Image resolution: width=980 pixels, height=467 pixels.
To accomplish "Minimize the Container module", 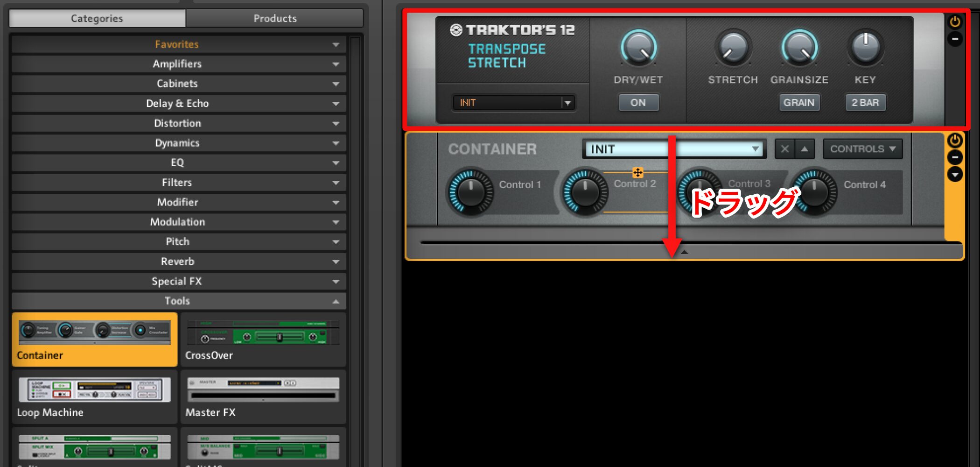I will pyautogui.click(x=955, y=158).
